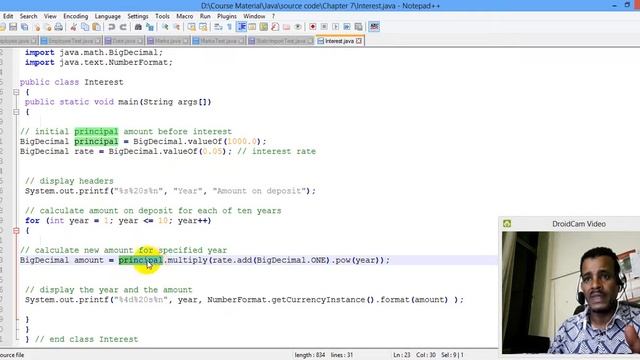Click the 'length : 834' status bar entry

click(310, 355)
